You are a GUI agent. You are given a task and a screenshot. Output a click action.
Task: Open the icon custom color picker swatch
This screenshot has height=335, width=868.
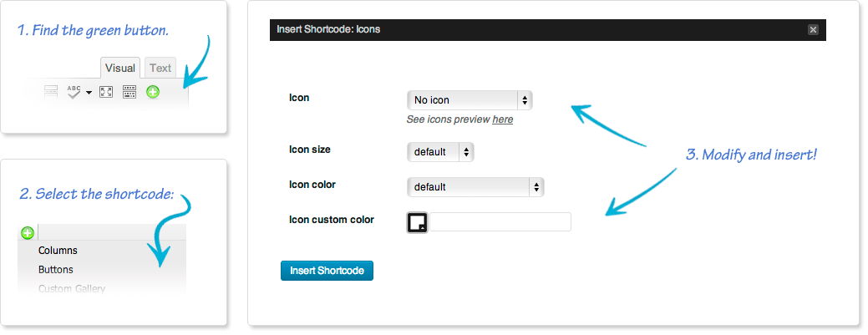click(x=418, y=222)
